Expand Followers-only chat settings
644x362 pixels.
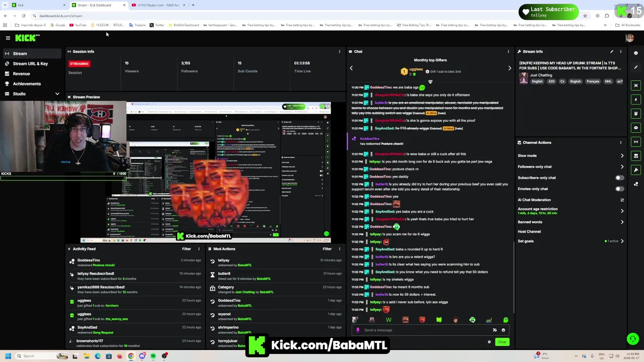coord(622,166)
